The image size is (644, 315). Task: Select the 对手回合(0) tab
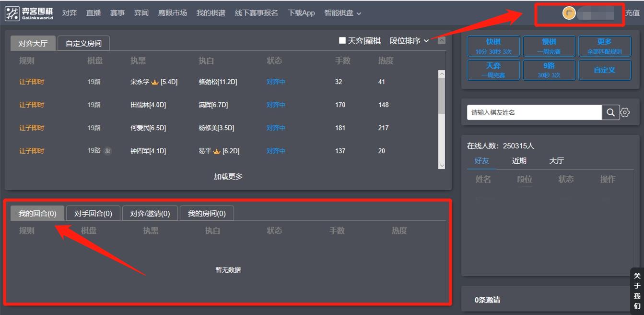point(93,214)
